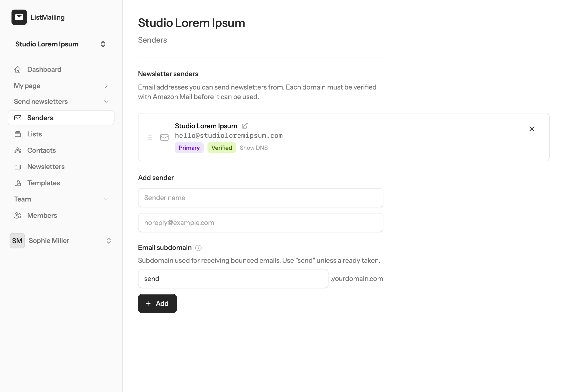Select Senders in the sidebar

[61, 118]
